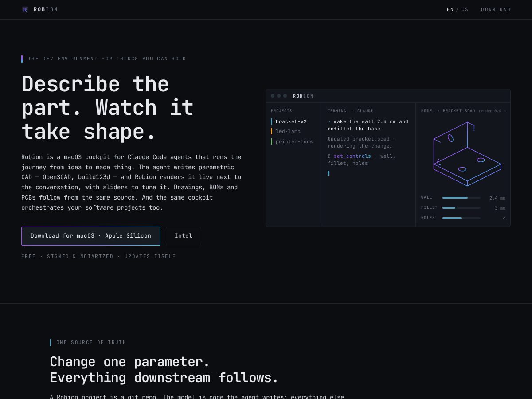Click the MODEL · BRACKET.SCAD panel heading
Image resolution: width=532 pixels, height=399 pixels.
448,111
